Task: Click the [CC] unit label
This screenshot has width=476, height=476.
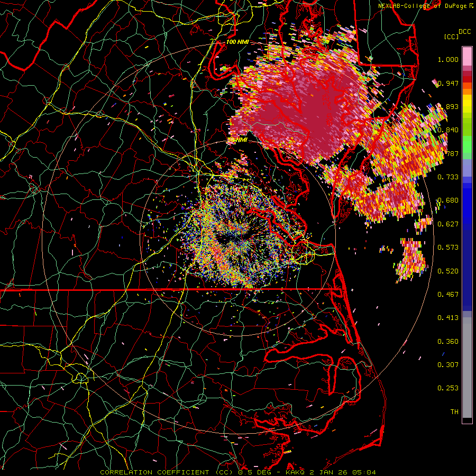Action: (452, 36)
